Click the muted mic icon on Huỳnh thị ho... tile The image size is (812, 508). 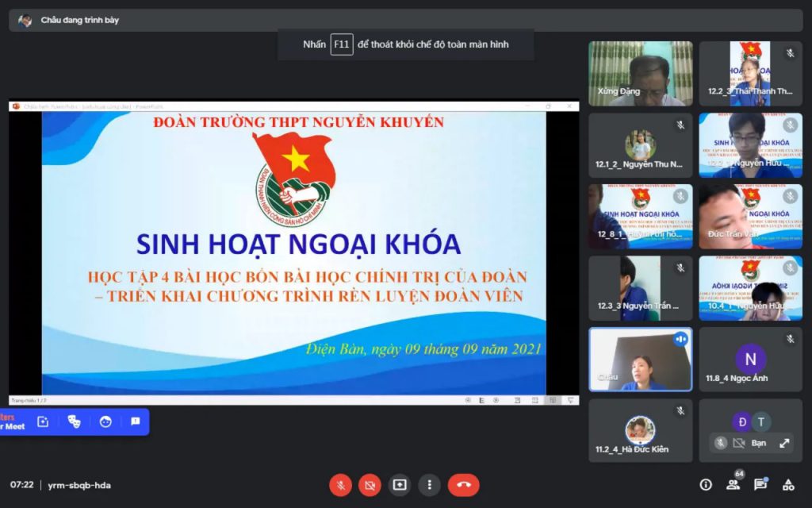[x=680, y=196]
